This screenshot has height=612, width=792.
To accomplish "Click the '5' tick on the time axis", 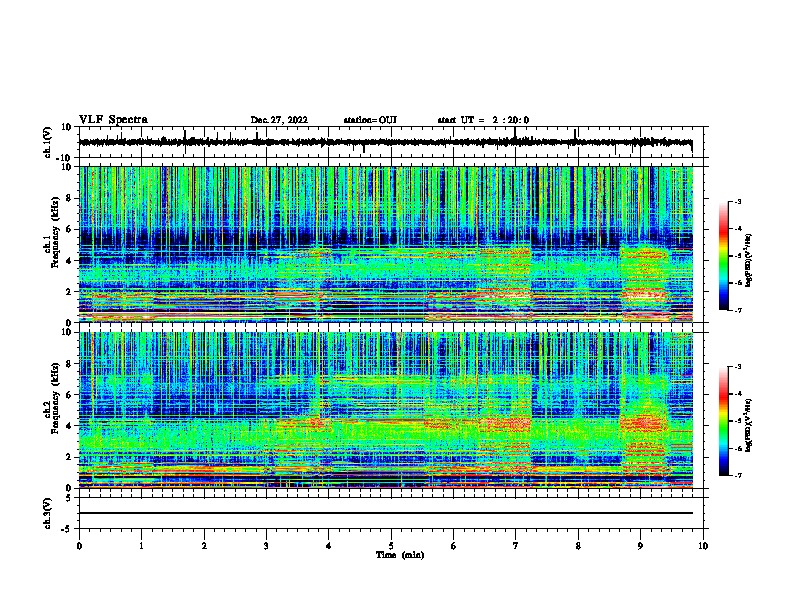I will 391,546.
